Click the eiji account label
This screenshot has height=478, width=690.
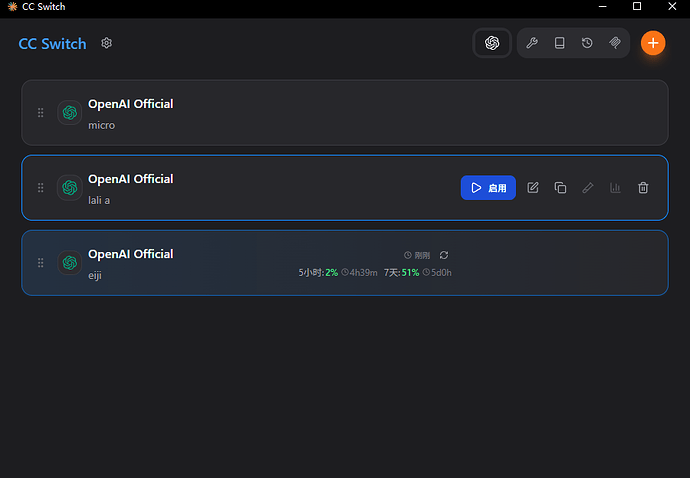pyautogui.click(x=95, y=276)
